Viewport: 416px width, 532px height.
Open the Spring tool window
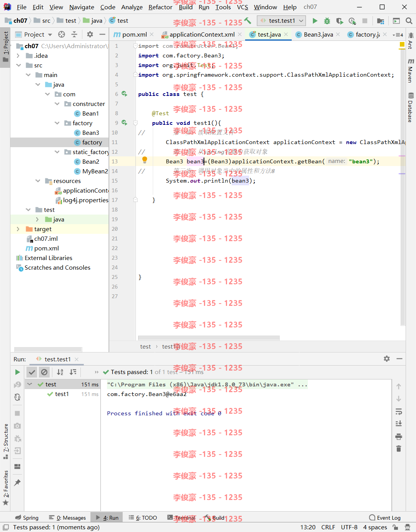(x=27, y=518)
